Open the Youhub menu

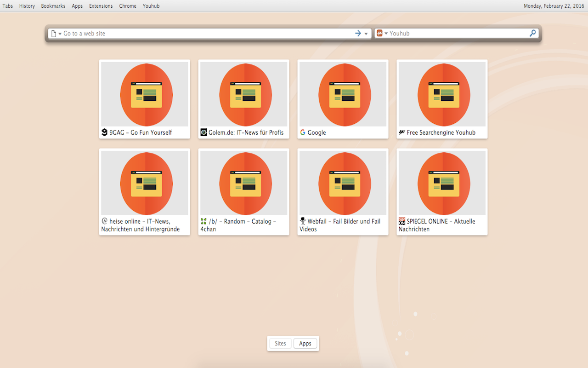(151, 6)
